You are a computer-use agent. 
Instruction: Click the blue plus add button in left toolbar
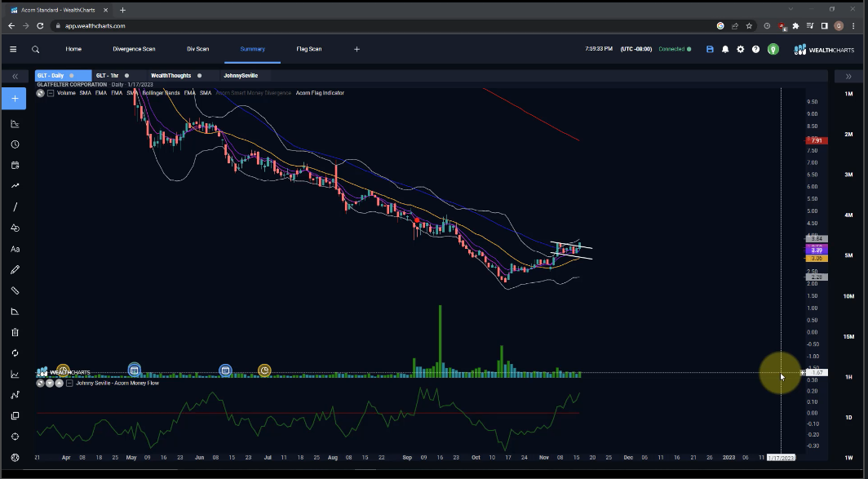point(15,99)
